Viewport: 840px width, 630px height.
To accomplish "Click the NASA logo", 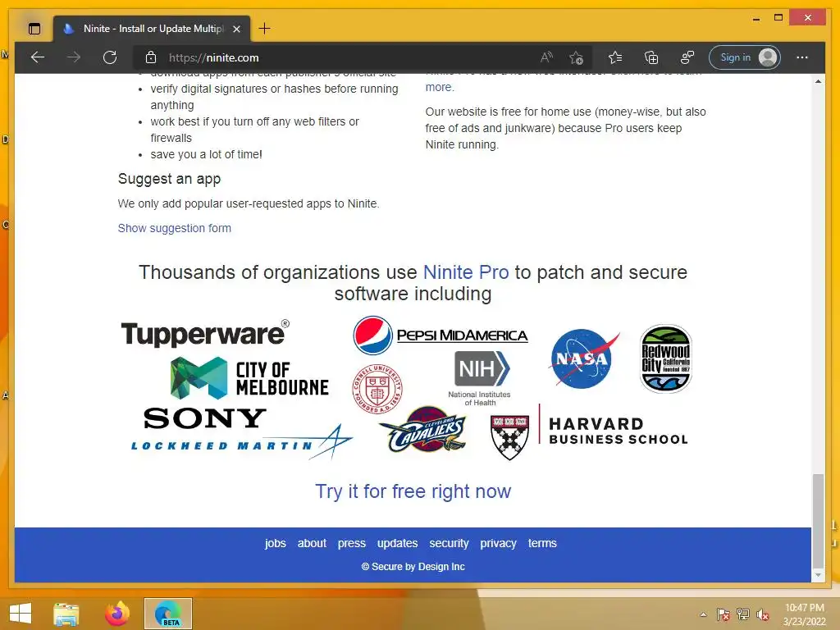I will [583, 358].
